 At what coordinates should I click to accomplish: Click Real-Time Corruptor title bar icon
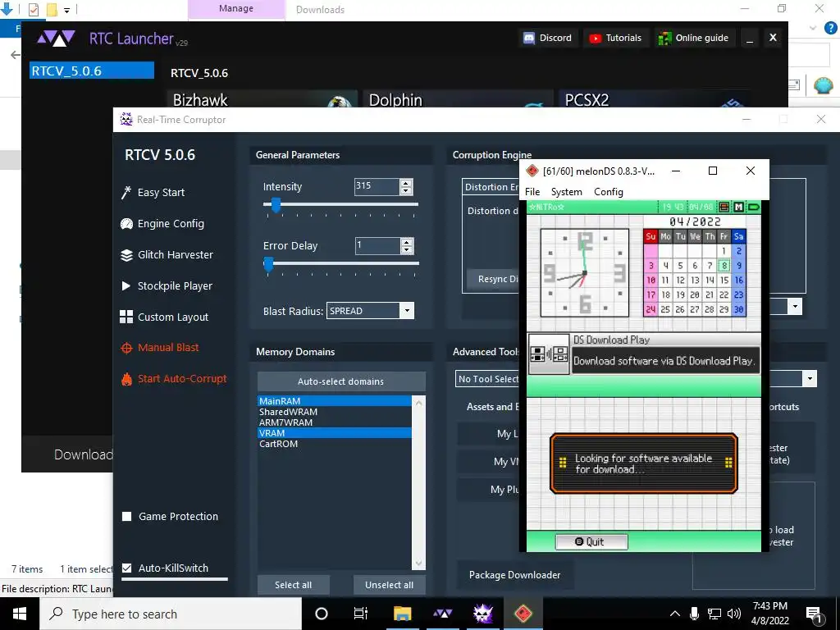(x=126, y=120)
